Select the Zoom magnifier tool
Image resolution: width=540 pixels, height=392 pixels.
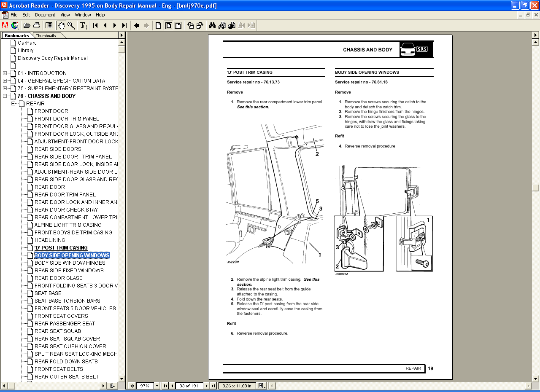click(x=71, y=25)
